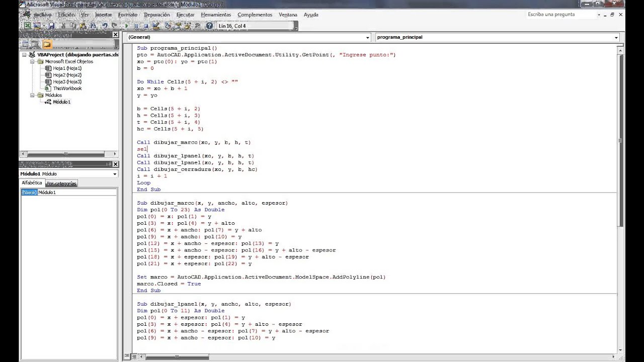Switch to Full Module View button
644x362 pixels.
pyautogui.click(x=133, y=357)
